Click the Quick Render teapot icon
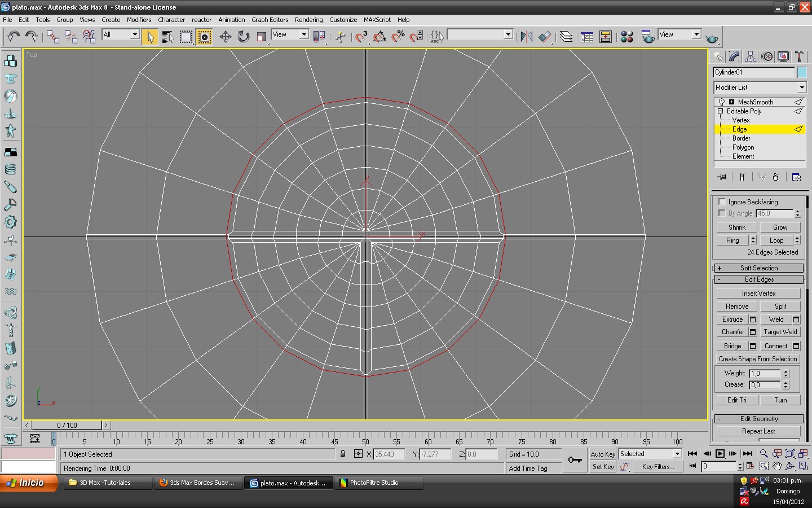The width and height of the screenshot is (812, 508). pyautogui.click(x=712, y=38)
